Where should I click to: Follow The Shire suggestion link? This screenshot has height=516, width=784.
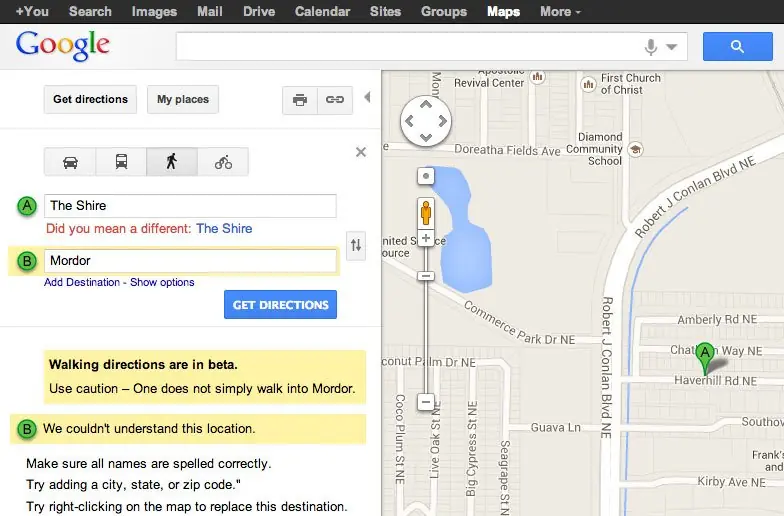(x=224, y=228)
